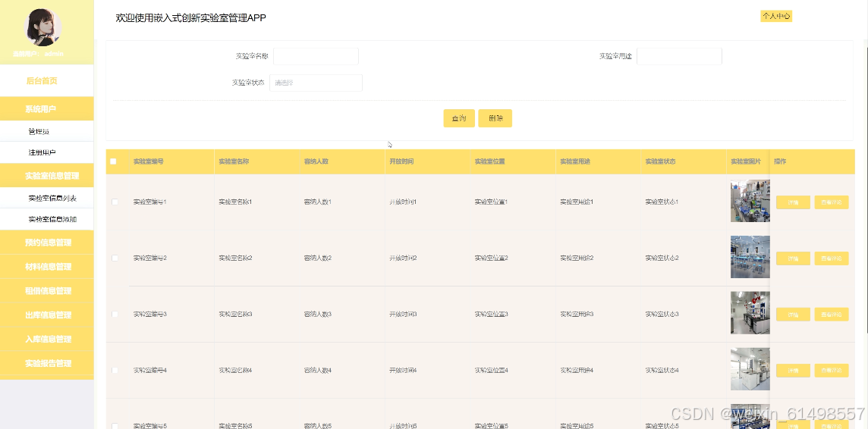This screenshot has width=868, height=429.
Task: Select the cell 实验室位置4
Action: tap(491, 370)
